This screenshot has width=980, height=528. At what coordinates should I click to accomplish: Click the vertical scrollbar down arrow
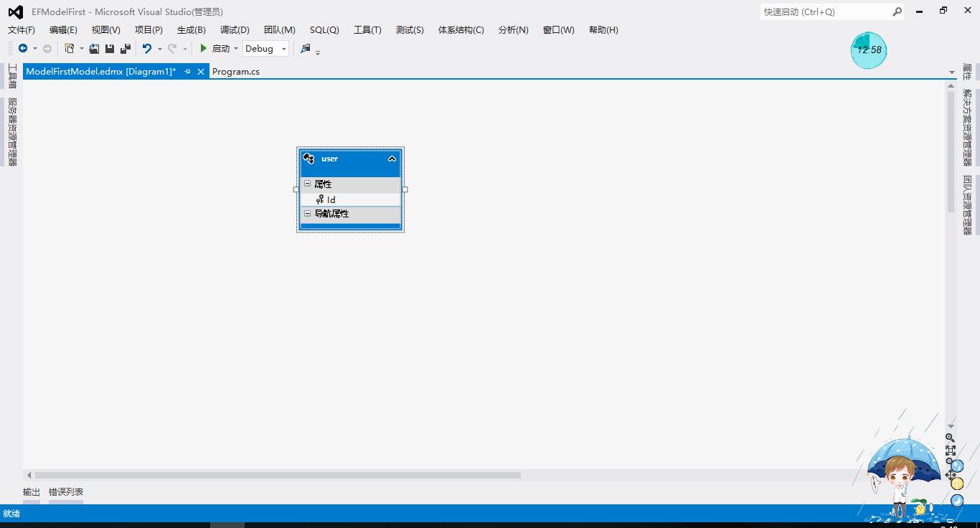point(951,426)
